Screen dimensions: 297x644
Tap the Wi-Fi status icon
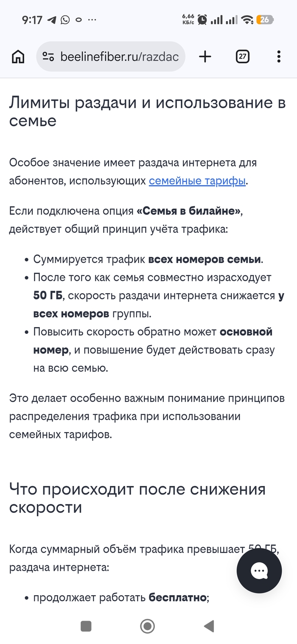tap(247, 20)
